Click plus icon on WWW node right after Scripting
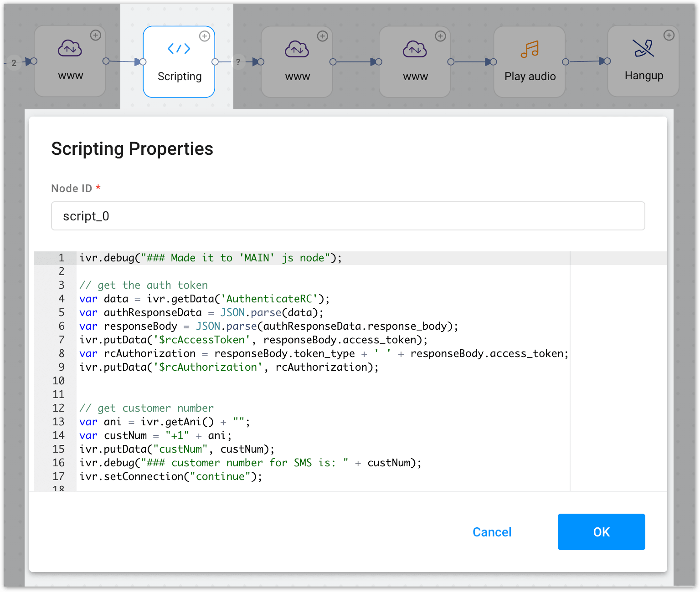Screen dimensions: 700x592 323,36
